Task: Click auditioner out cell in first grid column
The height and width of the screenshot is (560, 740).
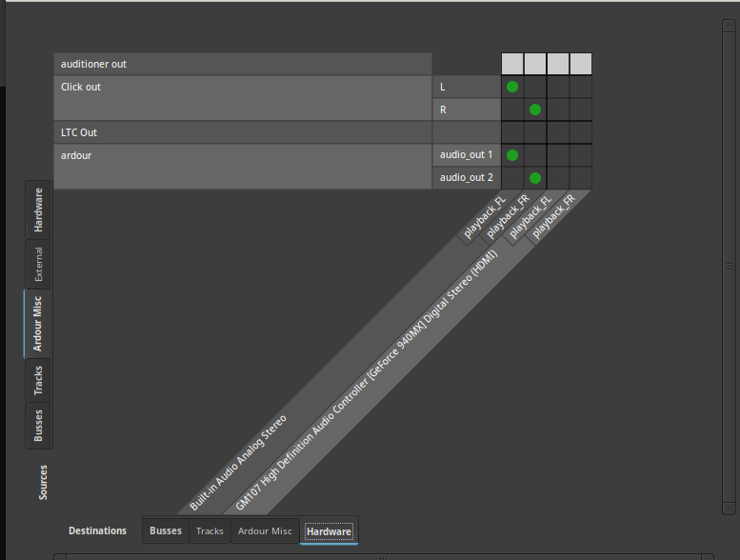Action: (x=512, y=64)
